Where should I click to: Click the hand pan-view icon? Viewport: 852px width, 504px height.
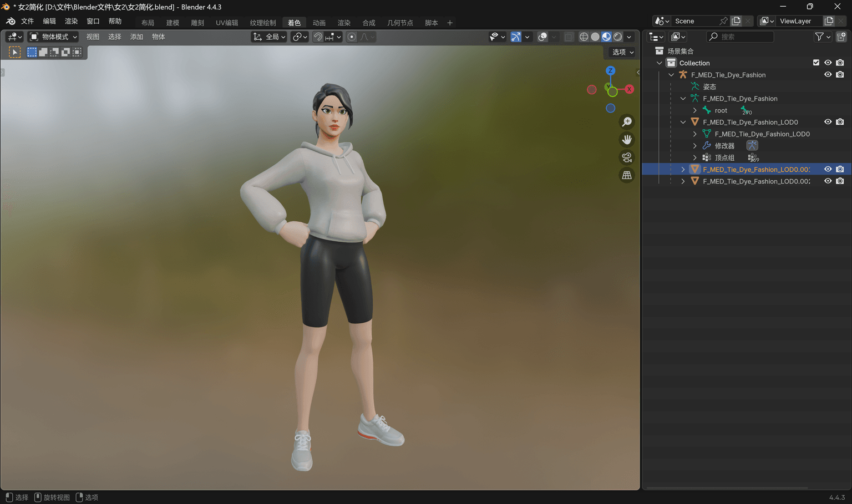tap(627, 140)
